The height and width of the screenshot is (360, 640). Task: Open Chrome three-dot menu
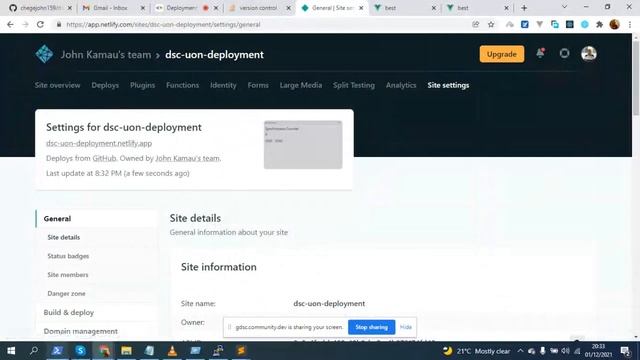pyautogui.click(x=630, y=24)
